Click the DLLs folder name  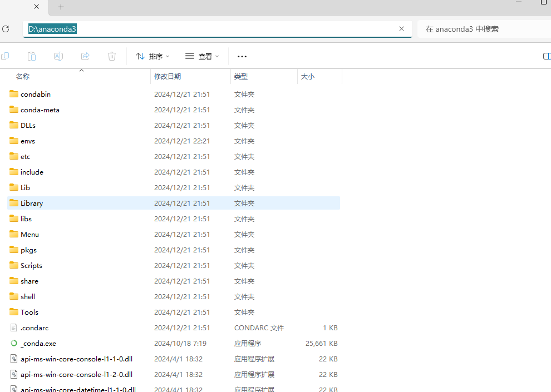(x=28, y=125)
